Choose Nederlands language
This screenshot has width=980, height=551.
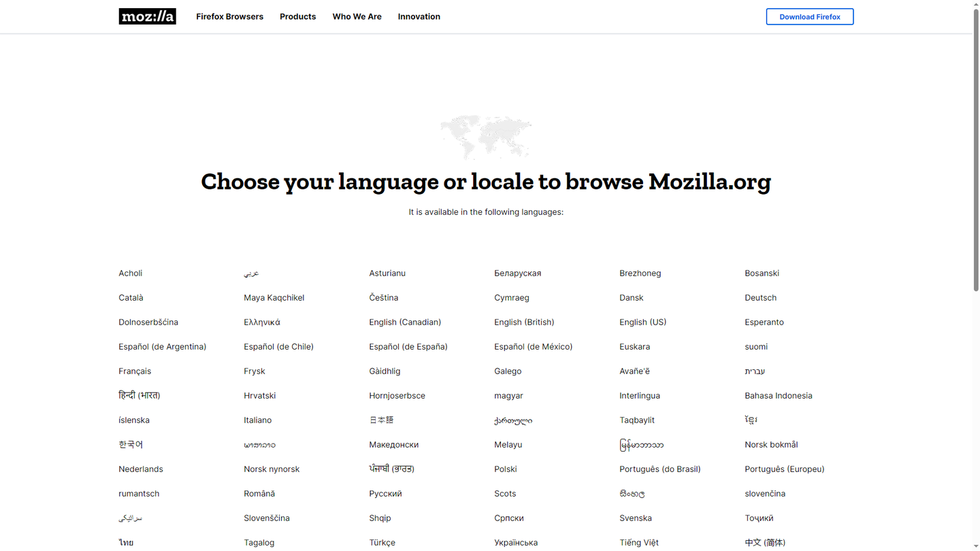pos(140,469)
